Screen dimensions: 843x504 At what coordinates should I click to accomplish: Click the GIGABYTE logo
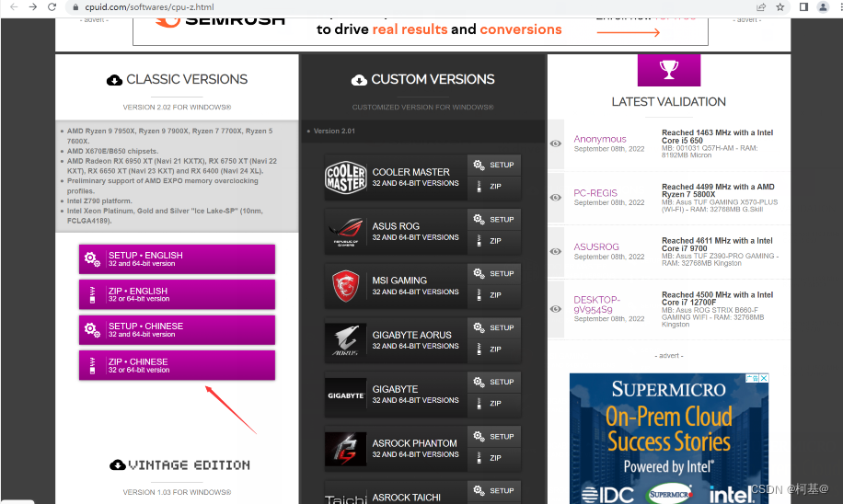[x=346, y=395]
